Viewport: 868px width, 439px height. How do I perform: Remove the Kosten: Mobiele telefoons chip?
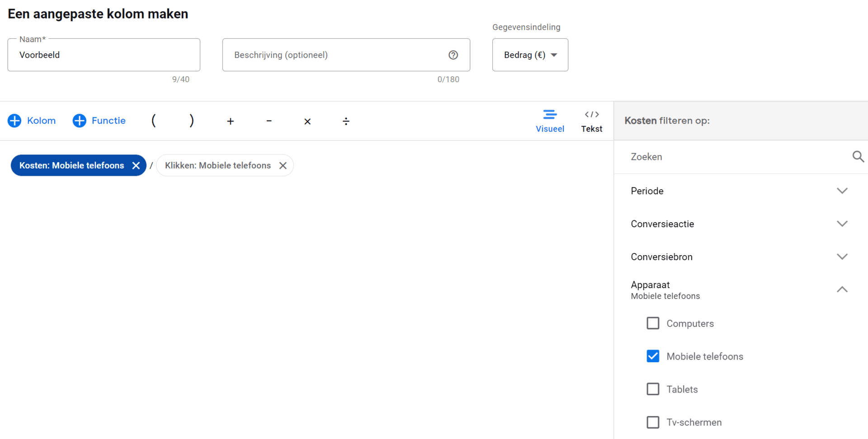(136, 165)
